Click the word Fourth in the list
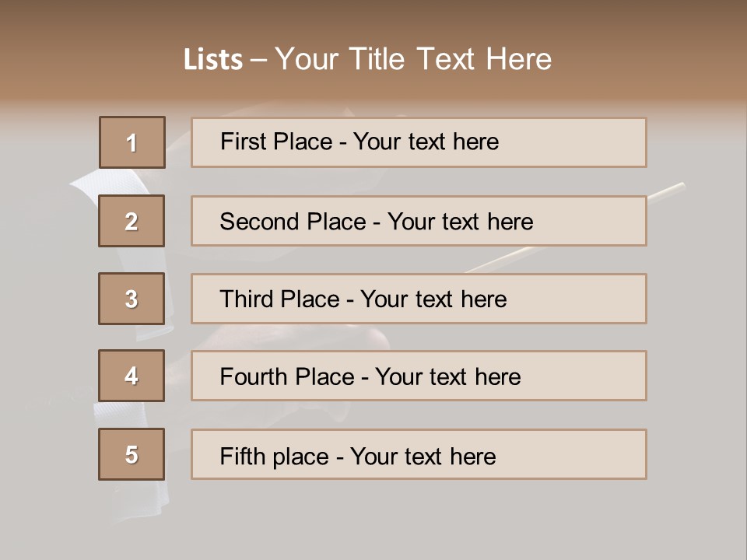The image size is (747, 560). (254, 377)
